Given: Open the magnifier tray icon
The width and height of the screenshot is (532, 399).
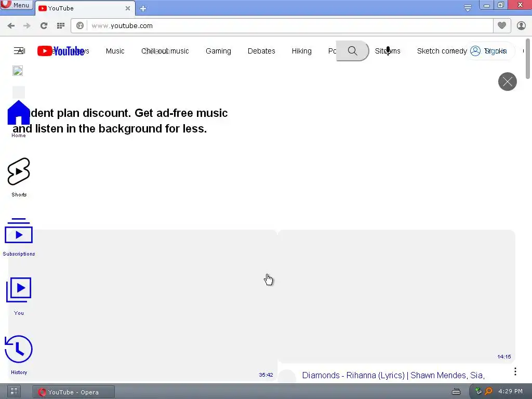Looking at the screenshot, I should [488, 391].
